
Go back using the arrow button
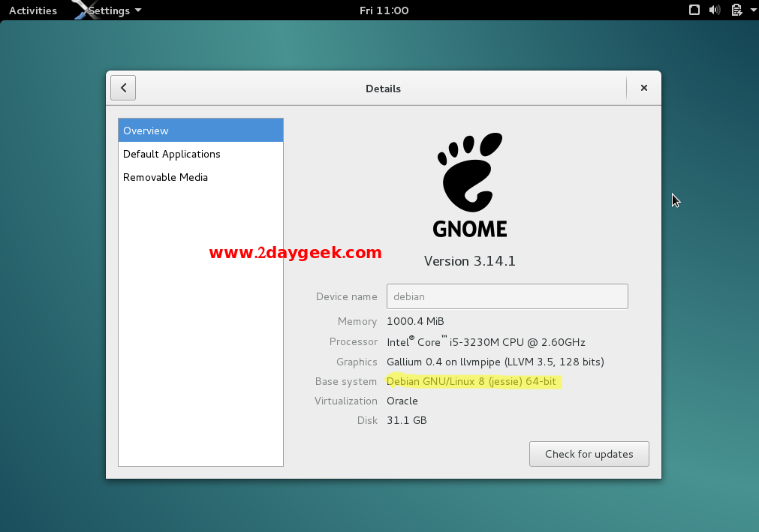point(123,88)
